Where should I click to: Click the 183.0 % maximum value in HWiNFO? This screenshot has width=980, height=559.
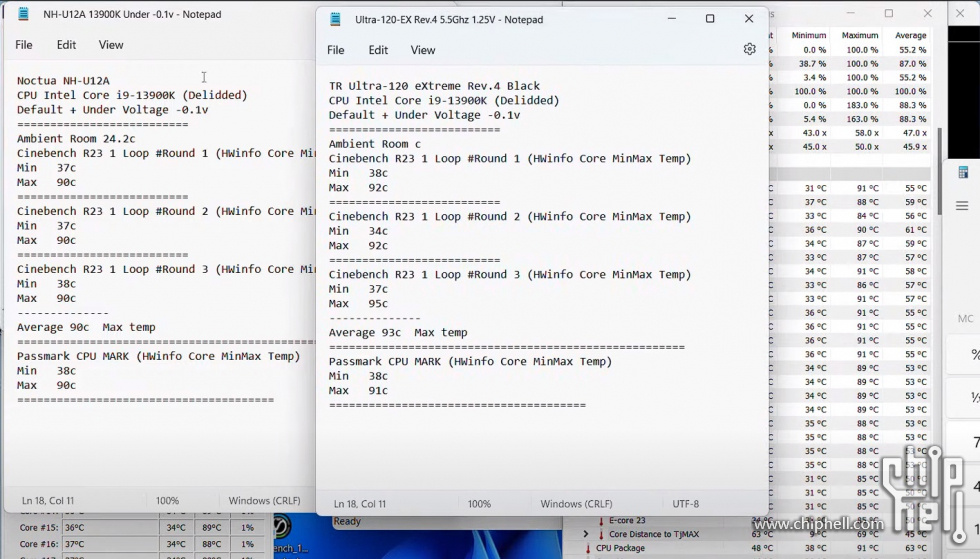[x=862, y=105]
